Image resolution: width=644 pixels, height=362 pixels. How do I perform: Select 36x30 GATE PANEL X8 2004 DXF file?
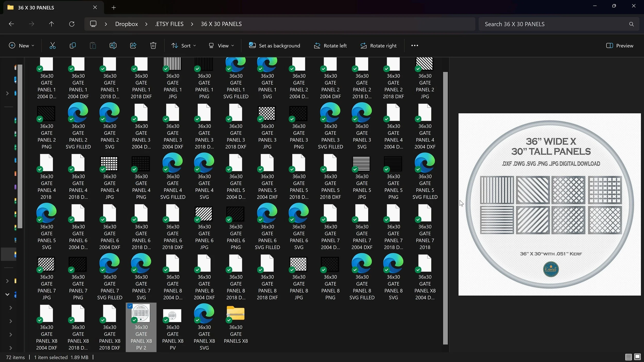pyautogui.click(x=46, y=327)
